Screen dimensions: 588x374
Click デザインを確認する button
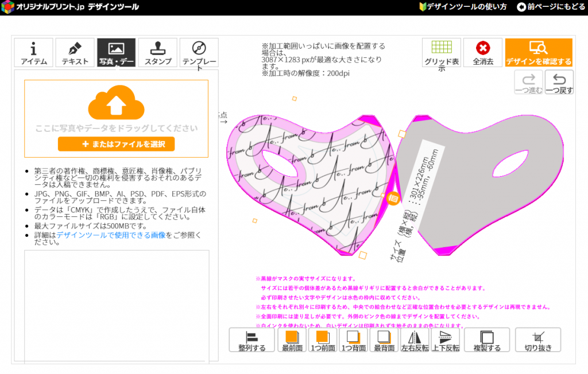point(539,53)
